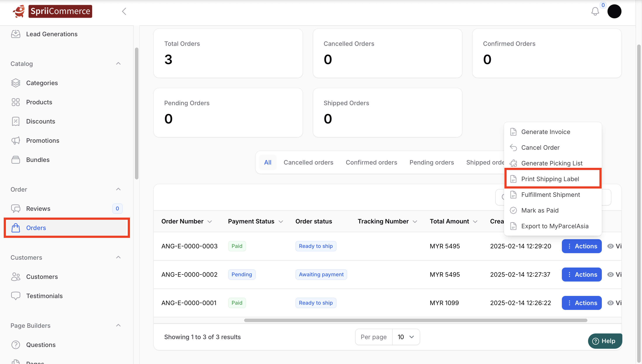Viewport: 642px width, 364px height.
Task: Click the black user avatar
Action: point(614,11)
